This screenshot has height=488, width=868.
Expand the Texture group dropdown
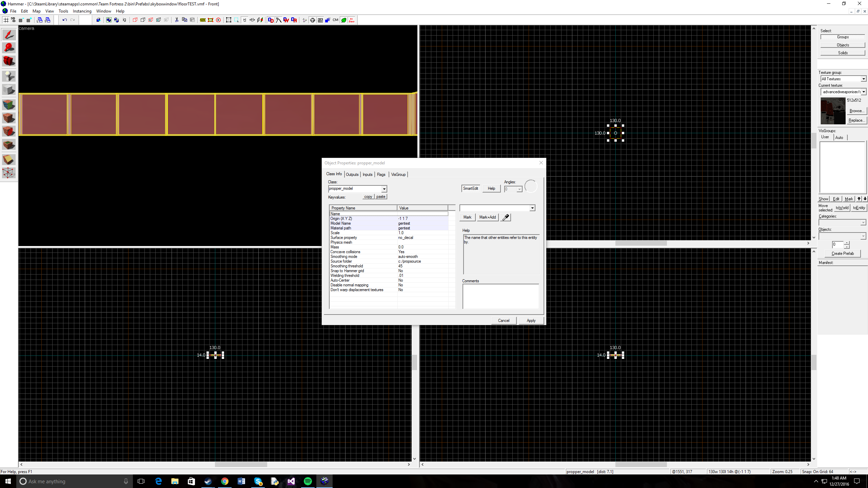click(863, 79)
